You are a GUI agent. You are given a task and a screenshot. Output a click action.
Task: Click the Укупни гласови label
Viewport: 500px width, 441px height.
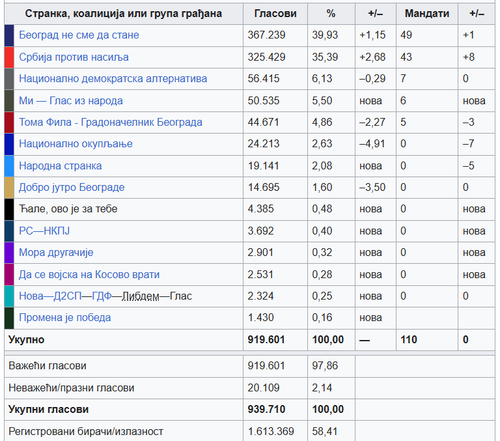(x=49, y=409)
